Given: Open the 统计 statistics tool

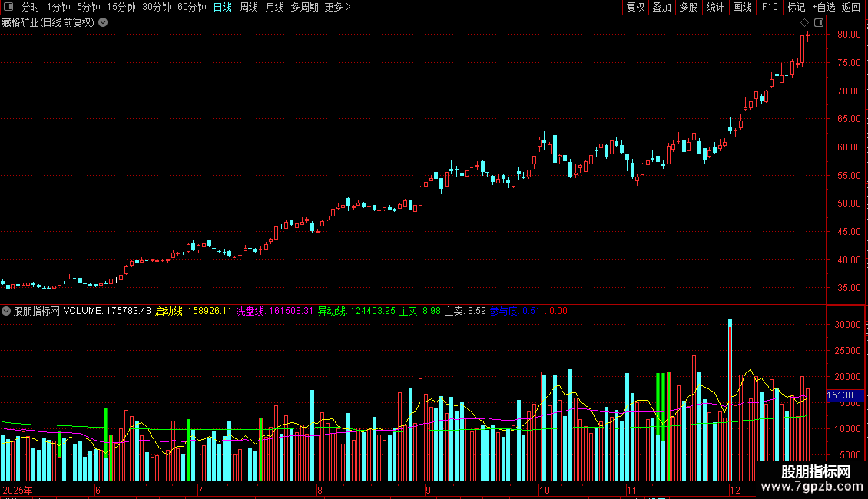Looking at the screenshot, I should [x=715, y=7].
